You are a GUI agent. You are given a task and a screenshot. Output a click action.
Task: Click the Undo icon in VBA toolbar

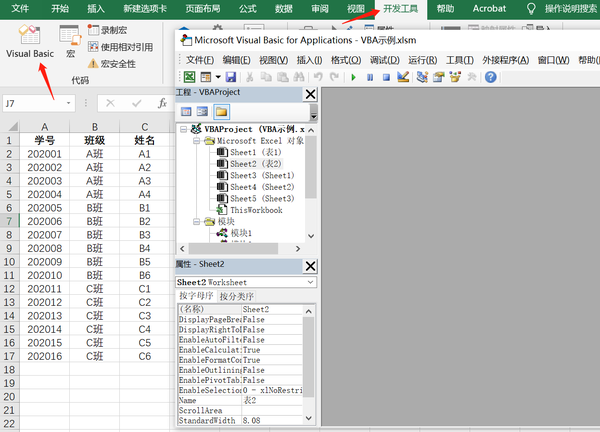318,77
